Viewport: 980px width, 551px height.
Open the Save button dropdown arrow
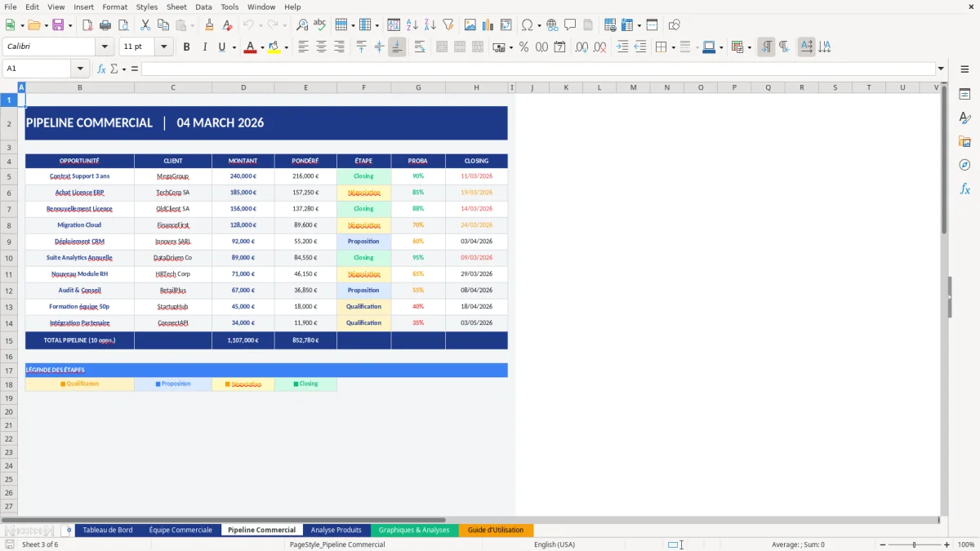[x=69, y=25]
